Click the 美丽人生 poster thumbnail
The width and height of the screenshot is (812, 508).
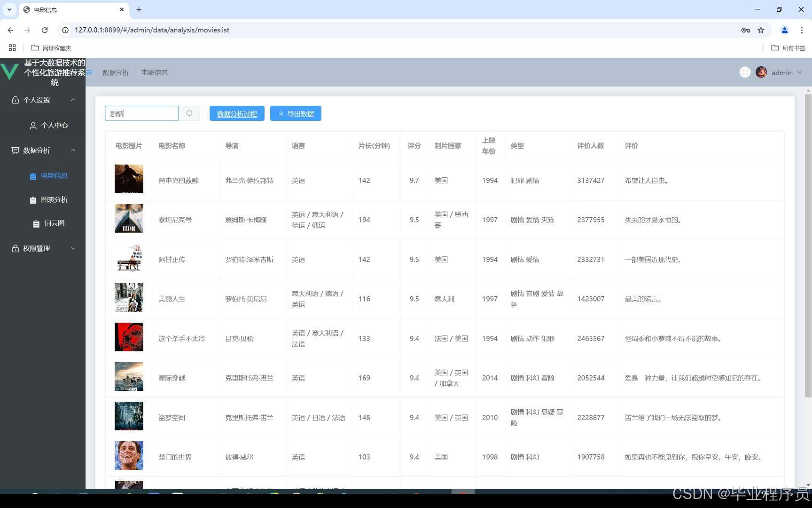(x=129, y=297)
